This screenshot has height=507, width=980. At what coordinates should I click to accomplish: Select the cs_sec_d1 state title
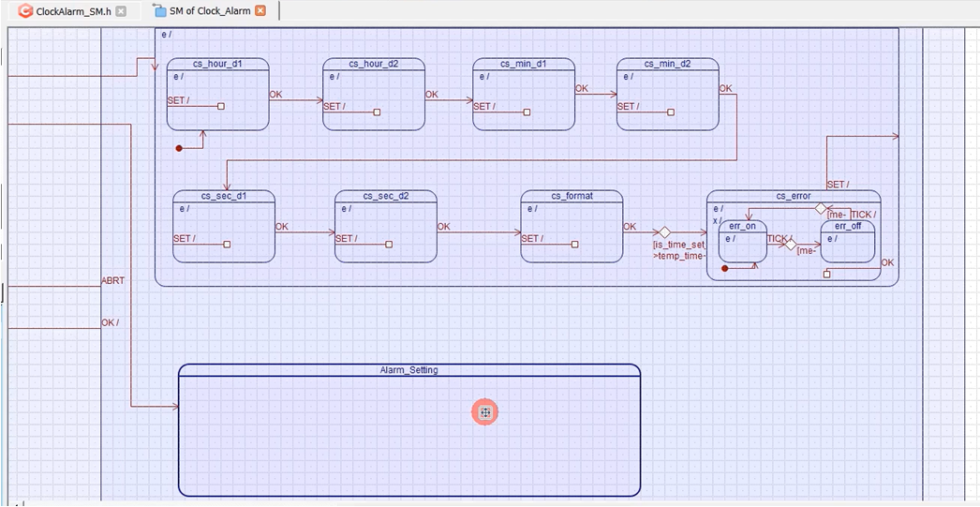(224, 196)
